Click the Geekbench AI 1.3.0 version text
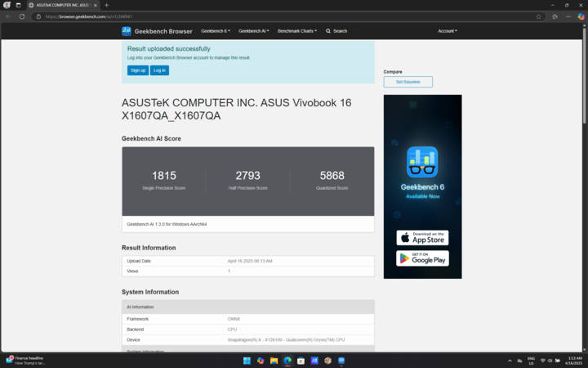Viewport: 588px width, 368px height. [167, 224]
